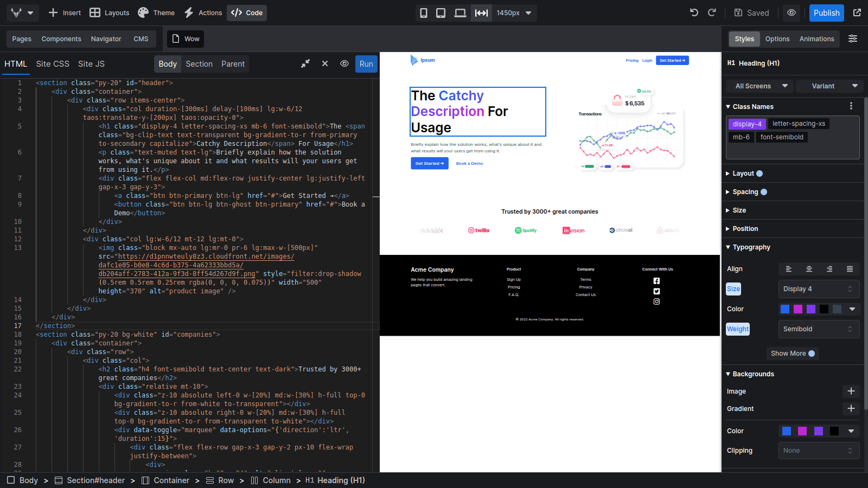Open the preview eye icon in top bar

click(792, 12)
